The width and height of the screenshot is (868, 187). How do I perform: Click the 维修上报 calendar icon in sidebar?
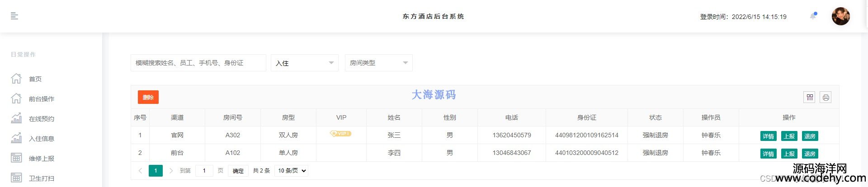pos(16,158)
